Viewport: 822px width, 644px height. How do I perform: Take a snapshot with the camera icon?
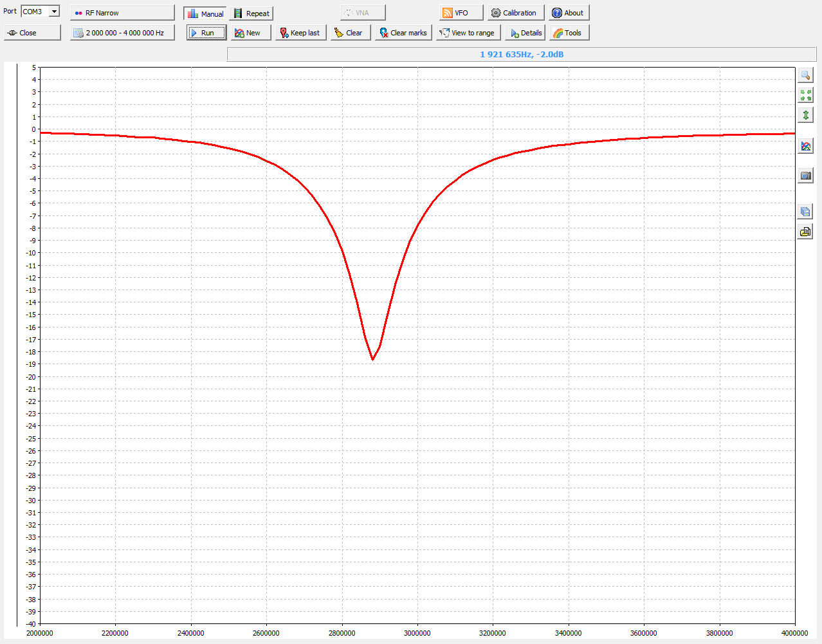(805, 175)
